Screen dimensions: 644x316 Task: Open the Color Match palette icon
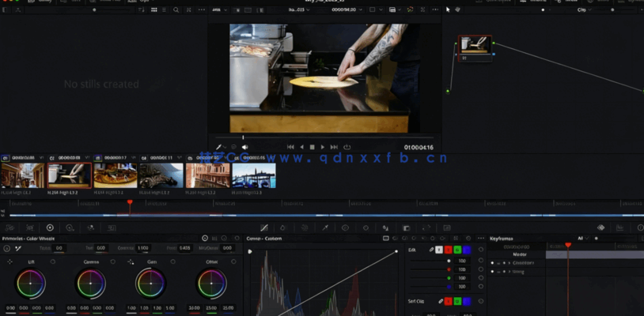30,228
